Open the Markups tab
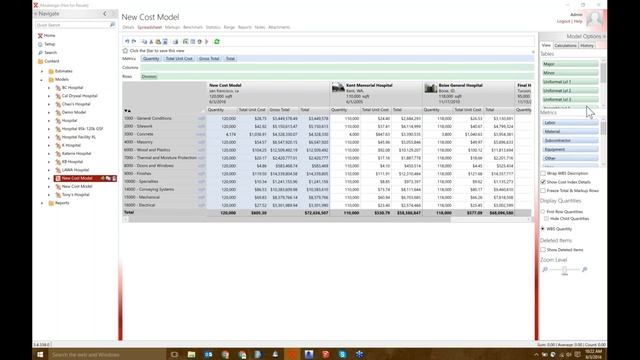 (172, 27)
